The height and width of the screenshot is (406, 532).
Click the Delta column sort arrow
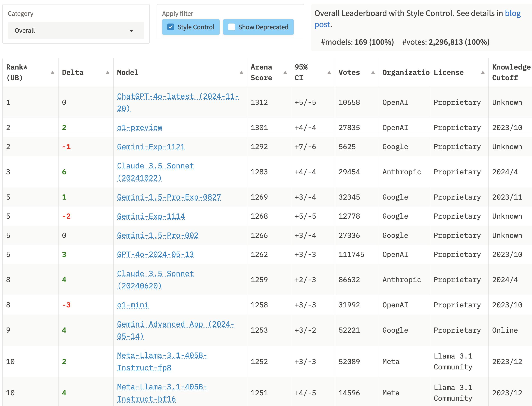pos(108,73)
